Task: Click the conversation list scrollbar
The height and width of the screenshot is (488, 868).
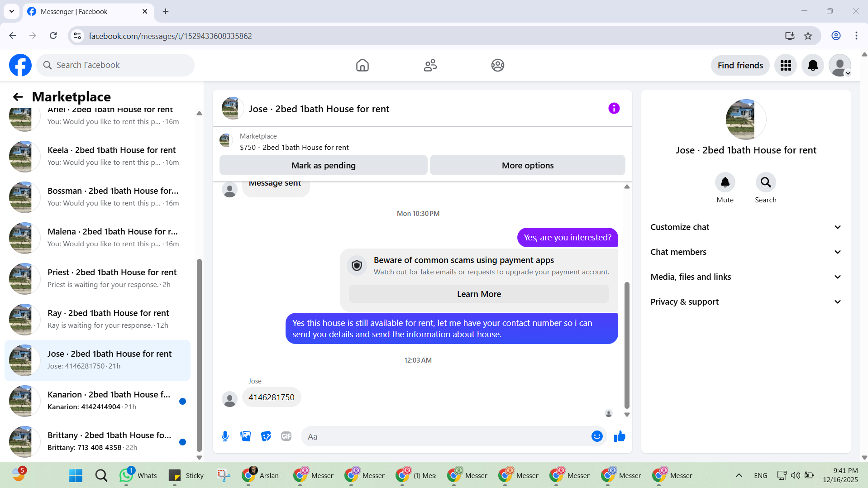Action: point(199,355)
